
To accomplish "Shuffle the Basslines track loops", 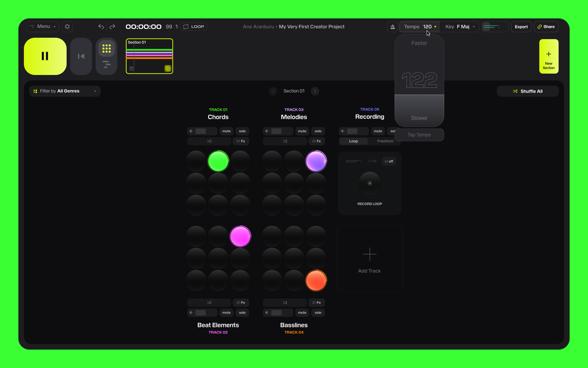I will [285, 302].
